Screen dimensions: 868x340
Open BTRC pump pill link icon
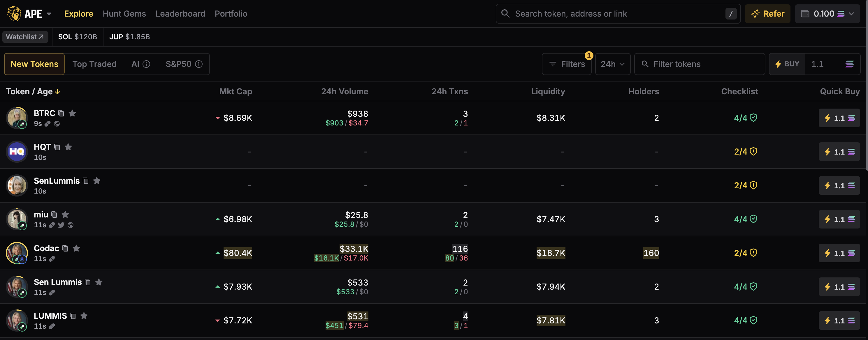click(48, 124)
